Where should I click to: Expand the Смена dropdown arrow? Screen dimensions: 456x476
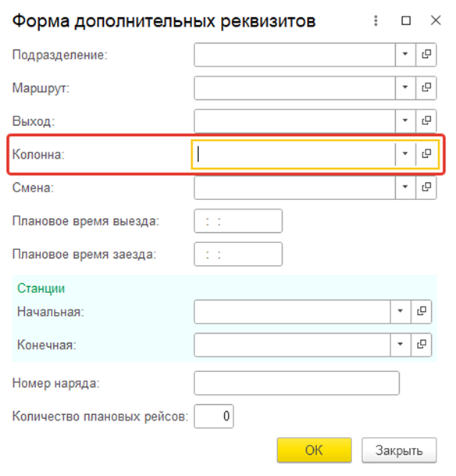(x=405, y=187)
